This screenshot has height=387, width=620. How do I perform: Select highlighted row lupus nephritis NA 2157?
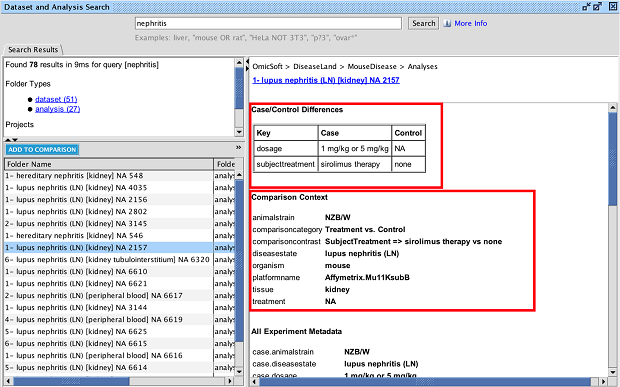109,247
